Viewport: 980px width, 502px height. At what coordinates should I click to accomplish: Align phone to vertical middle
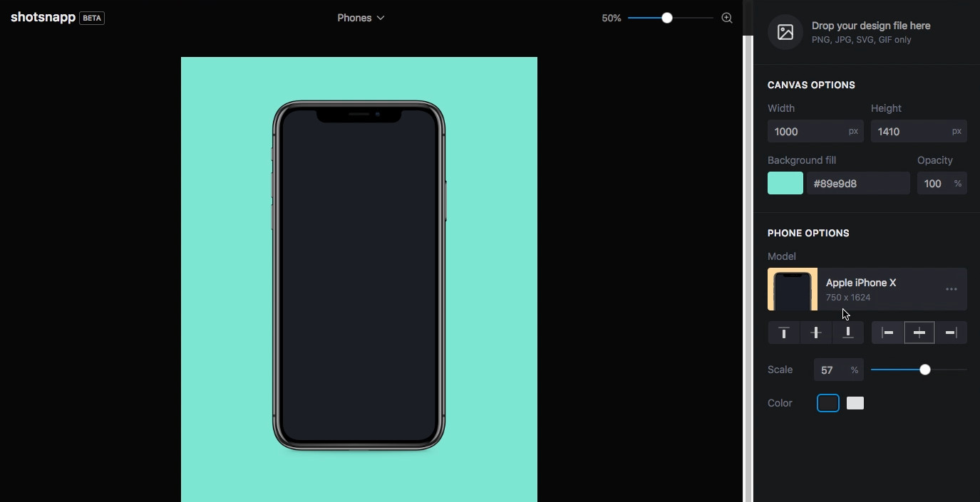816,333
